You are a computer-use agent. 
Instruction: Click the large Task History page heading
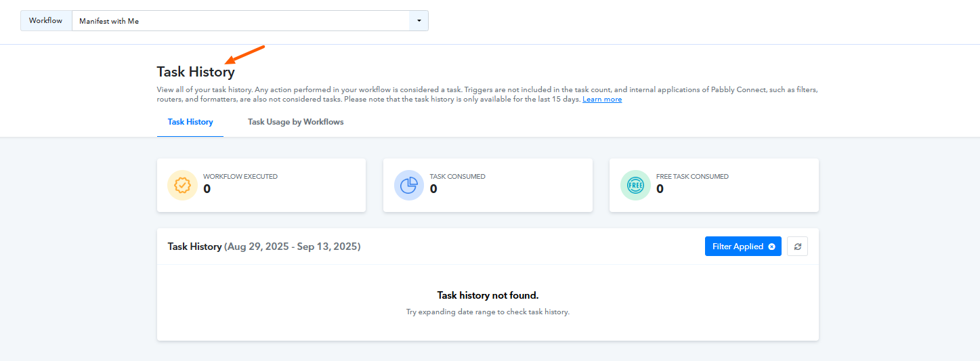coord(196,72)
